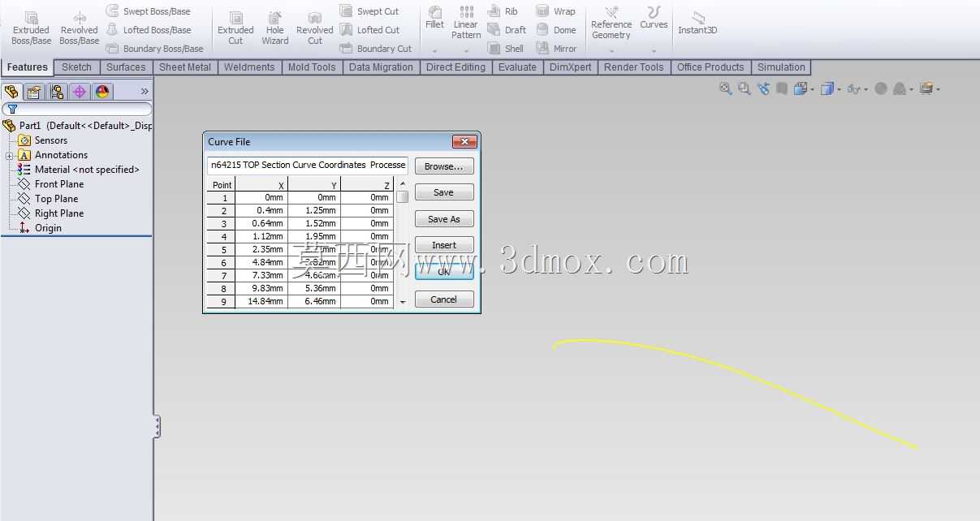
Task: Select the Extruded Boss/Base tool
Action: click(x=31, y=28)
